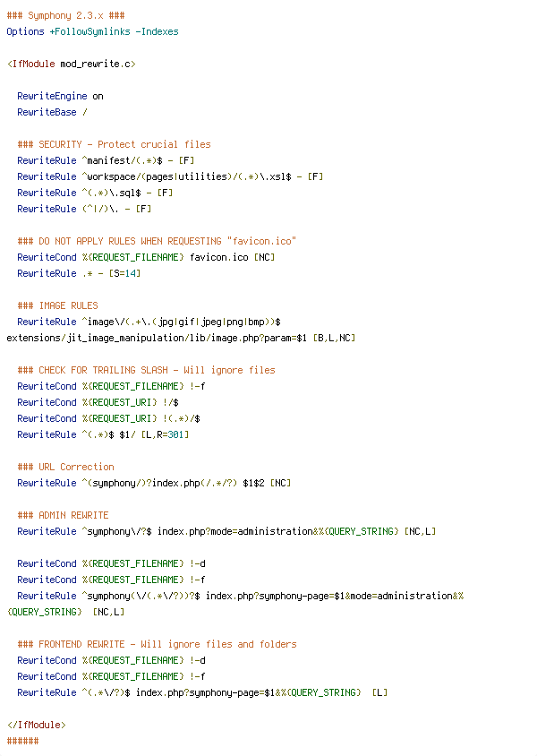Screen dimensions: 537x756
Task: Click 'CHECK FOR TRAILING SLASH' comment
Action: (x=147, y=370)
